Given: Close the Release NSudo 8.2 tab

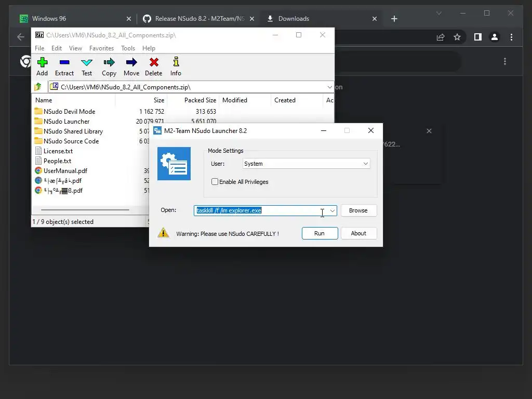Looking at the screenshot, I should click(x=252, y=19).
